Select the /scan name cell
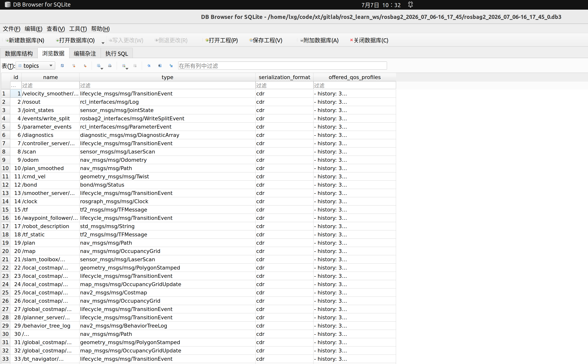The width and height of the screenshot is (588, 364). click(x=50, y=152)
